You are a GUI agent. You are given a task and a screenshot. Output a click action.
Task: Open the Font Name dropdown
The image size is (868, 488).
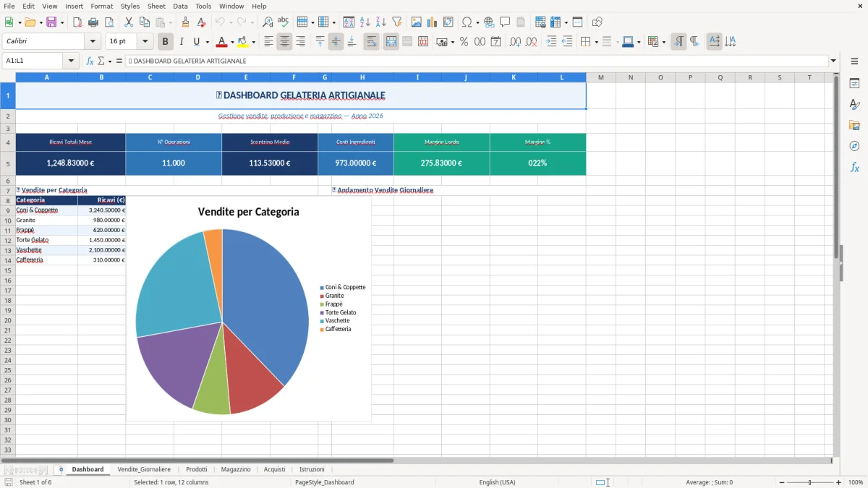pyautogui.click(x=93, y=42)
